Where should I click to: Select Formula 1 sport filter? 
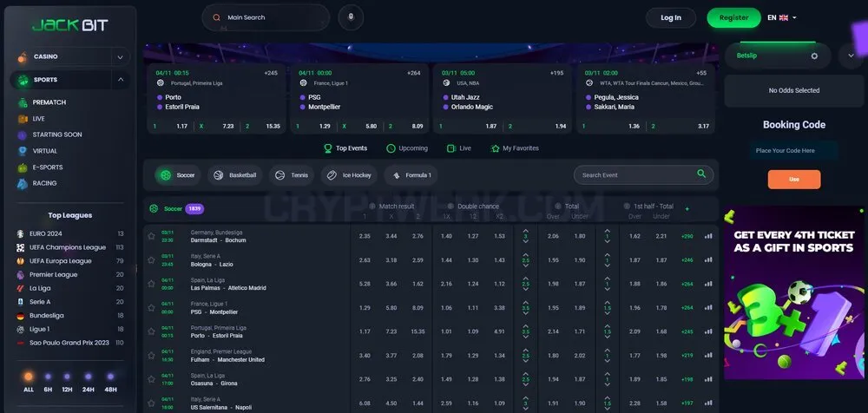coord(411,175)
